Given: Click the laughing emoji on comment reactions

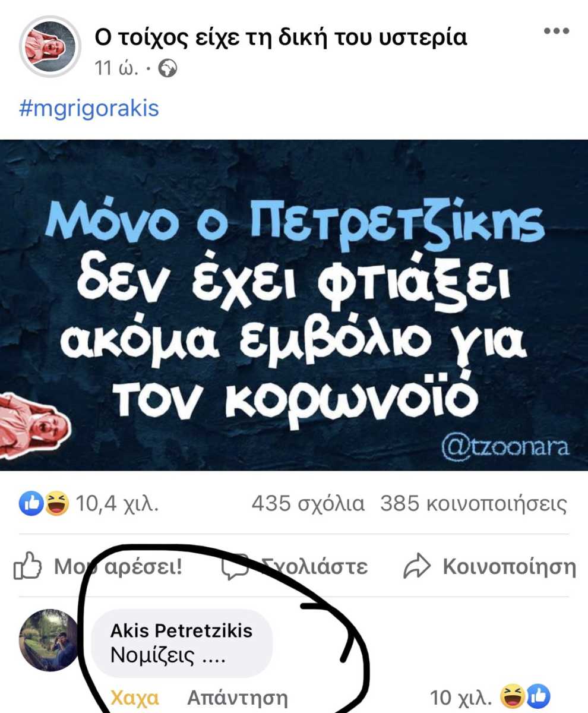Looking at the screenshot, I should 512,696.
